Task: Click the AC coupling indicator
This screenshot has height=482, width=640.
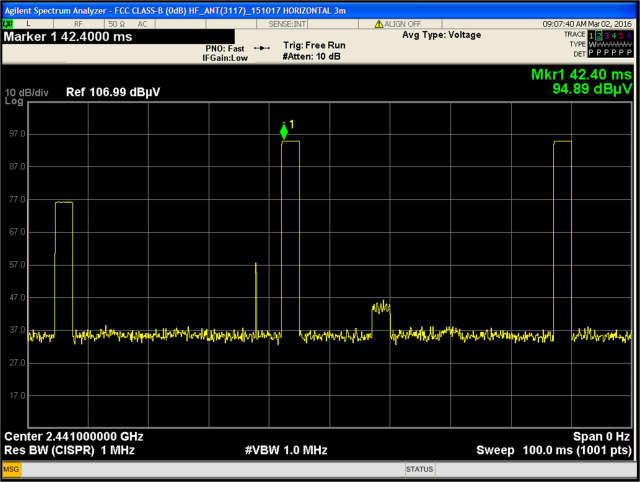Action: (x=142, y=24)
